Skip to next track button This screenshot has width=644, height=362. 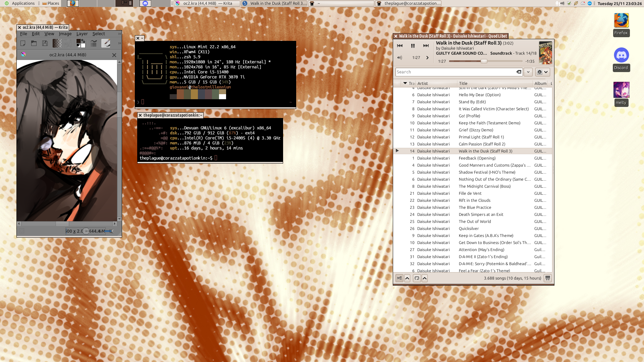coord(426,46)
